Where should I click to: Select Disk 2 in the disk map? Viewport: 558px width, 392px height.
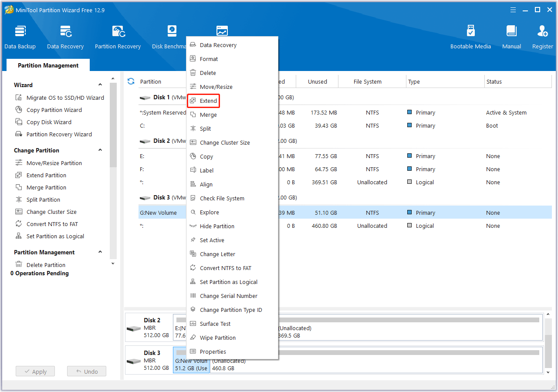(149, 328)
